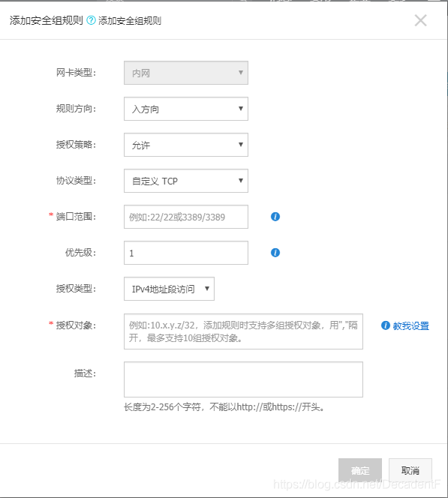The width and height of the screenshot is (448, 498).
Task: Open the 协议类型 dropdown showing 自定义 TCP
Action: (x=186, y=181)
